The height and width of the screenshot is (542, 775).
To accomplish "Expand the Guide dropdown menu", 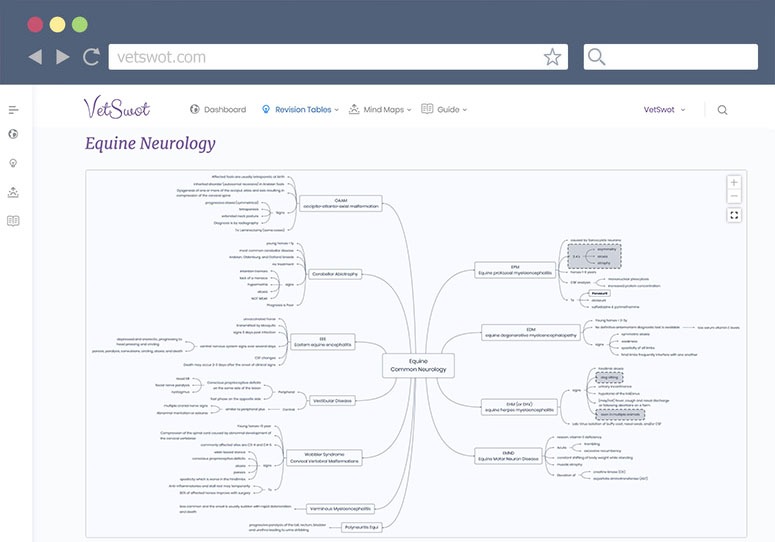I will (x=445, y=110).
